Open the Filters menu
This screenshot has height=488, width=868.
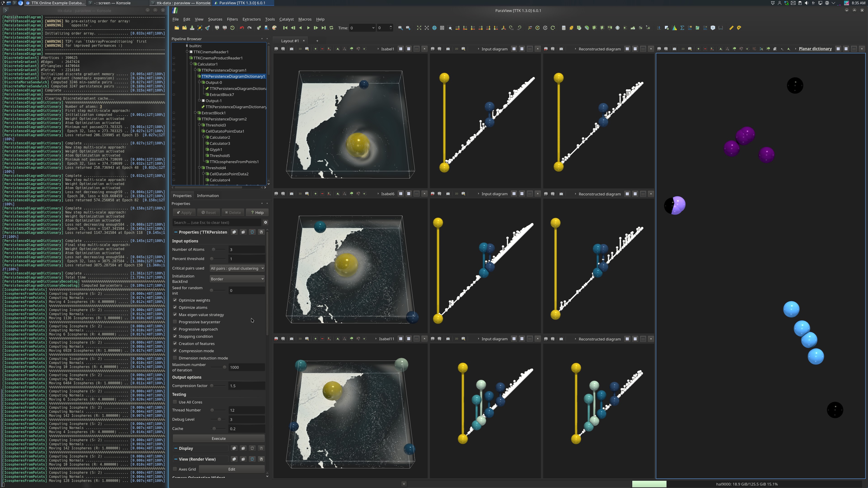coord(232,19)
